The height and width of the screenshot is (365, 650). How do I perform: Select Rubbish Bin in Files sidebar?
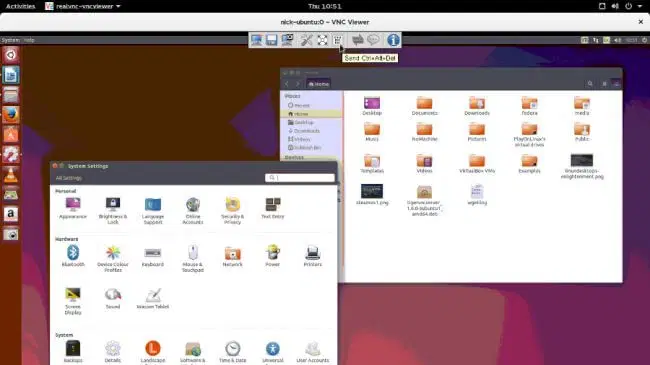(312, 147)
